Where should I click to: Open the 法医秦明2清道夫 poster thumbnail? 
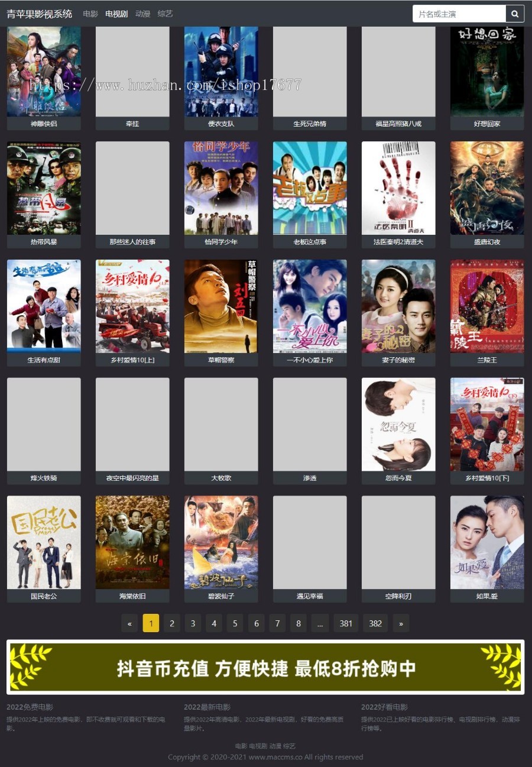click(x=398, y=188)
